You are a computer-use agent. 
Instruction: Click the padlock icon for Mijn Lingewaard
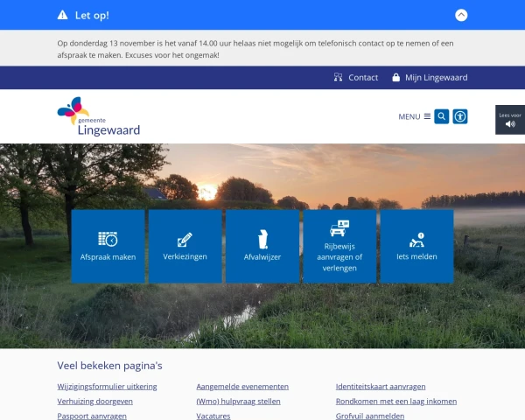pyautogui.click(x=395, y=77)
